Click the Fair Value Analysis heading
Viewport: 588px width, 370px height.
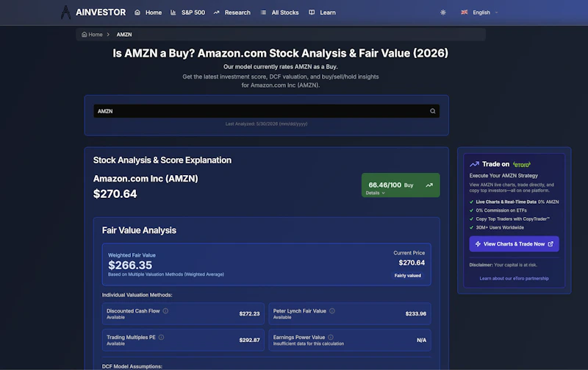[139, 230]
